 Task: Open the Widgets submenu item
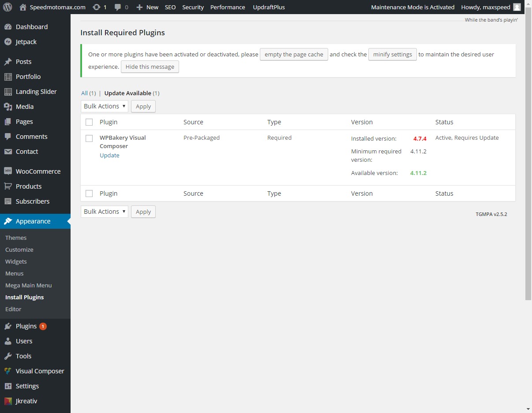point(16,261)
